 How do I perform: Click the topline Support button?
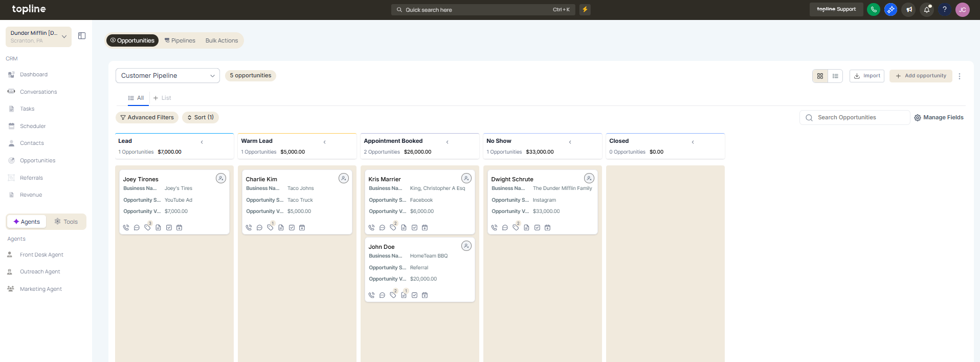[836, 9]
